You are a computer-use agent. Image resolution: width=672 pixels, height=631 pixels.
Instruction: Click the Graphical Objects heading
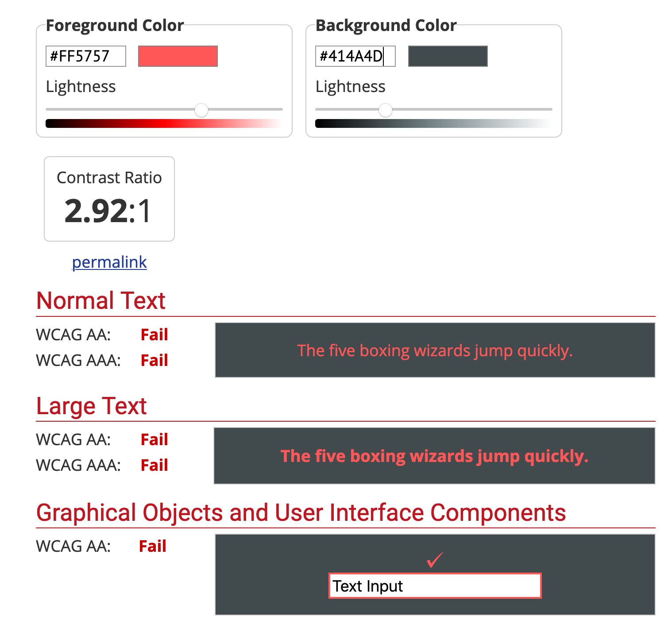click(x=301, y=512)
